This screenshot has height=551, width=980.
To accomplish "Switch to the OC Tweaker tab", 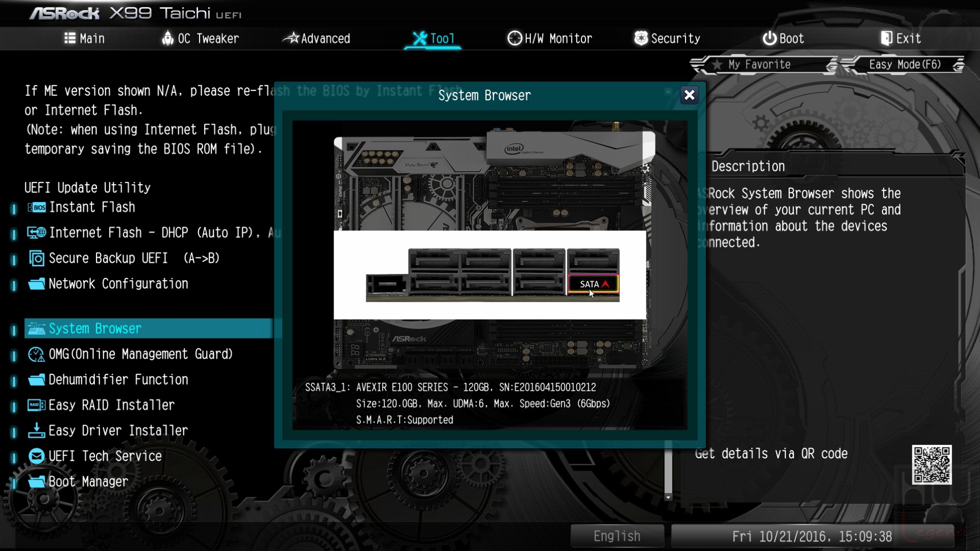I will 200,38.
